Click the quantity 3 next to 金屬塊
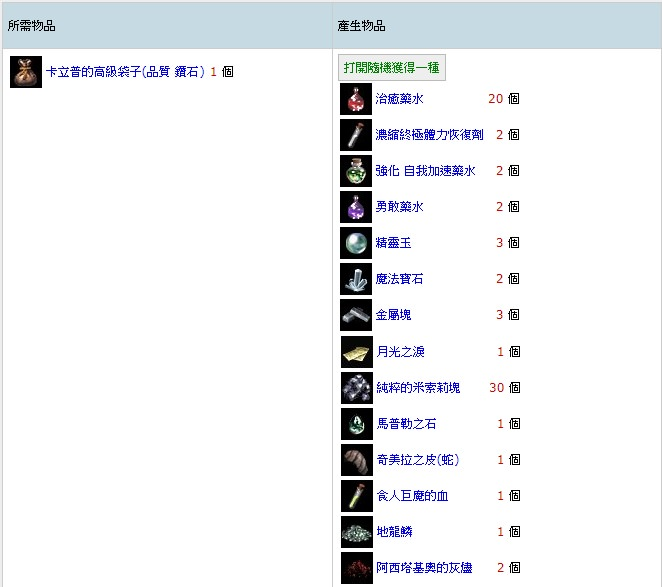The width and height of the screenshot is (662, 587). (499, 315)
